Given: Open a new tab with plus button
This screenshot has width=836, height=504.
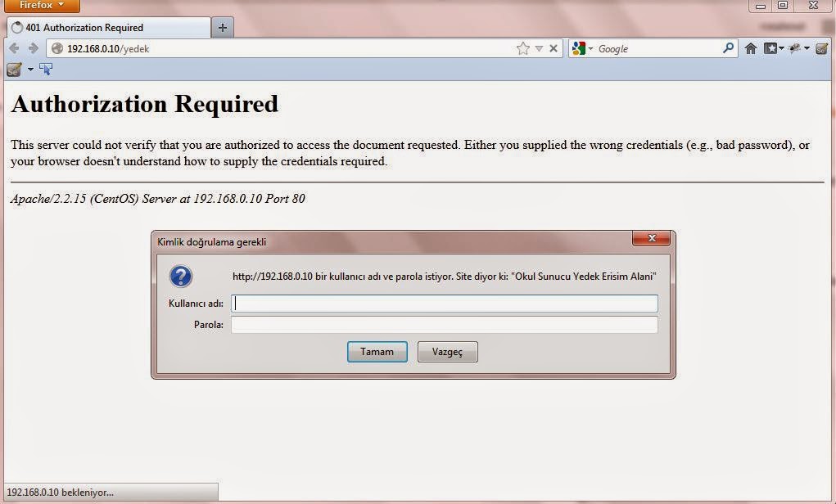Looking at the screenshot, I should click(223, 27).
